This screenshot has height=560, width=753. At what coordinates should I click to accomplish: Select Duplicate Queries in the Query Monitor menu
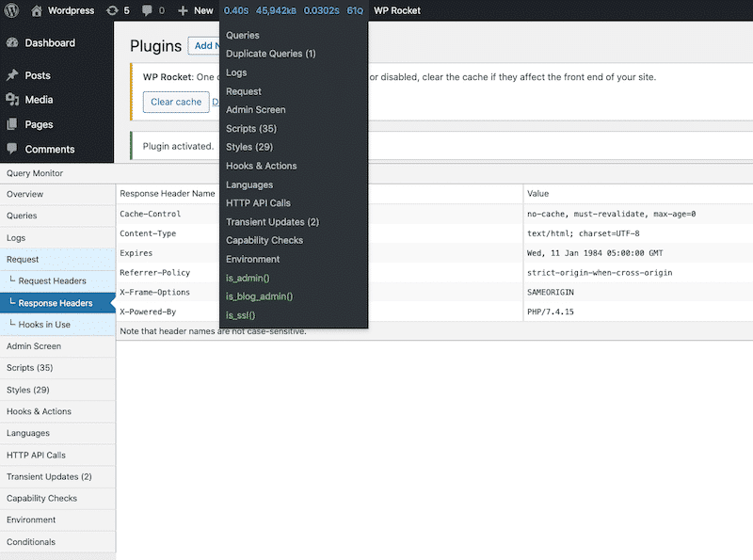(x=270, y=54)
